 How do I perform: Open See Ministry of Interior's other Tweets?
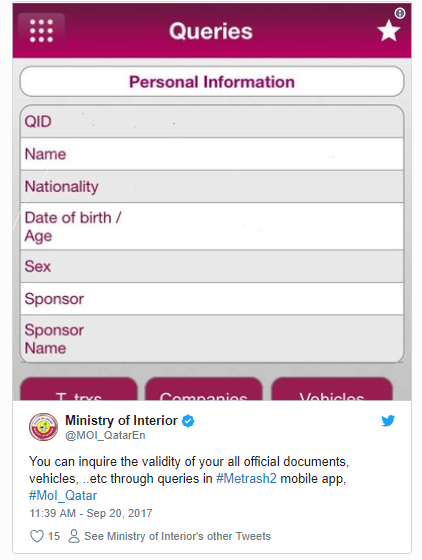(177, 536)
